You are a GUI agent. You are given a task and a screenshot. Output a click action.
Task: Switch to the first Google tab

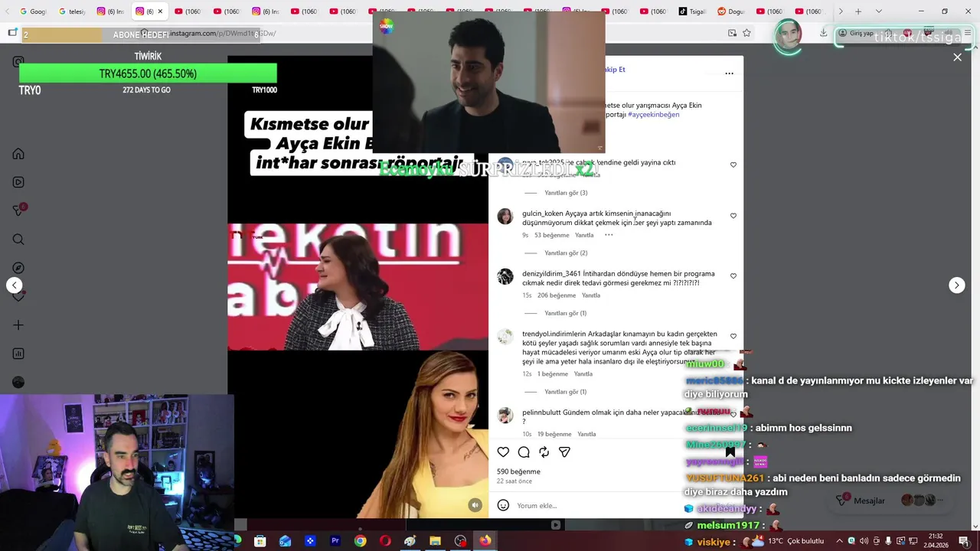pyautogui.click(x=33, y=11)
